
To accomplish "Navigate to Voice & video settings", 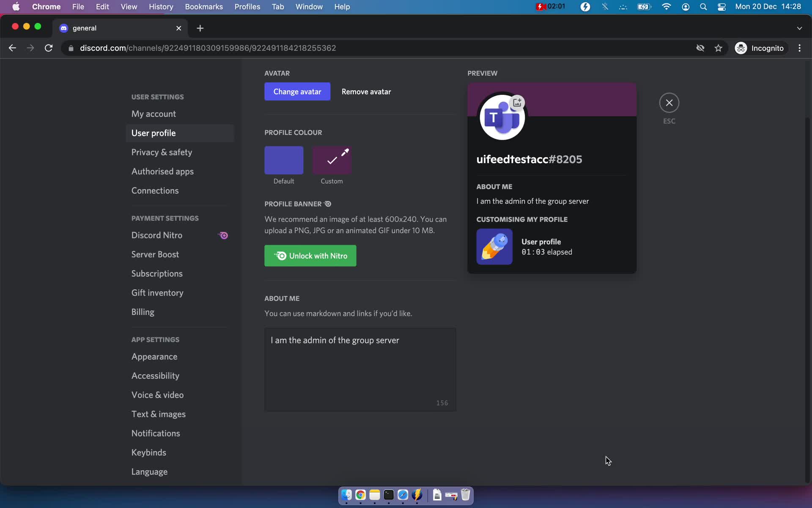I will point(157,395).
